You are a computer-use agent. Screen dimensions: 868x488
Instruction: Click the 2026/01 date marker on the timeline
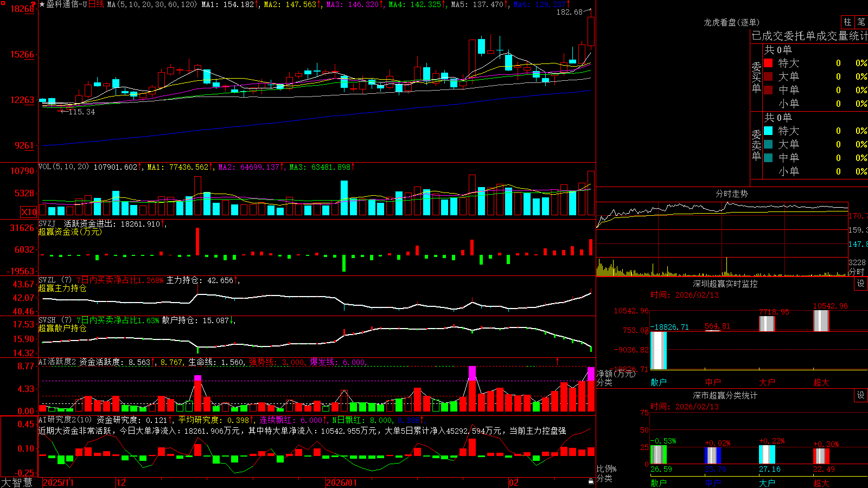coord(341,483)
